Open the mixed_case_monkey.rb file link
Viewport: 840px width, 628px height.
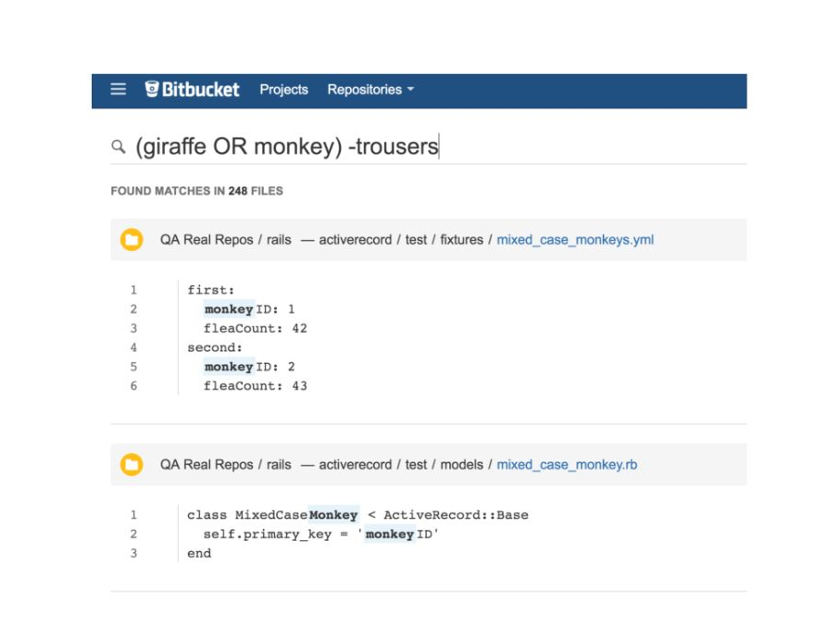click(x=567, y=465)
